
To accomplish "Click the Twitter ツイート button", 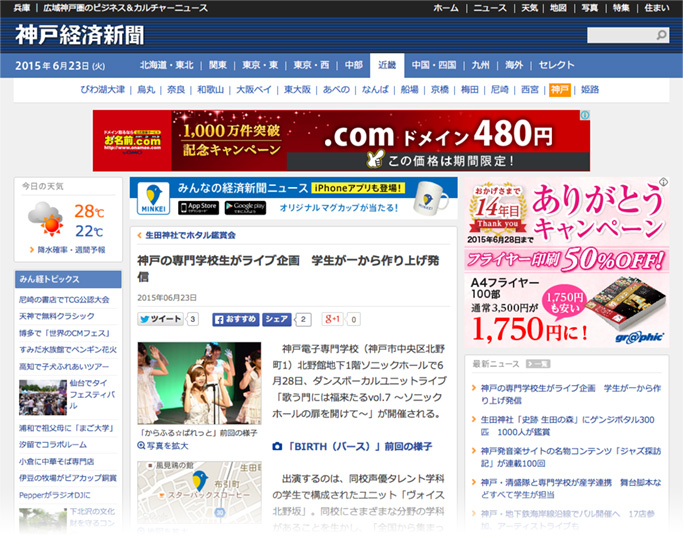I will click(x=160, y=319).
